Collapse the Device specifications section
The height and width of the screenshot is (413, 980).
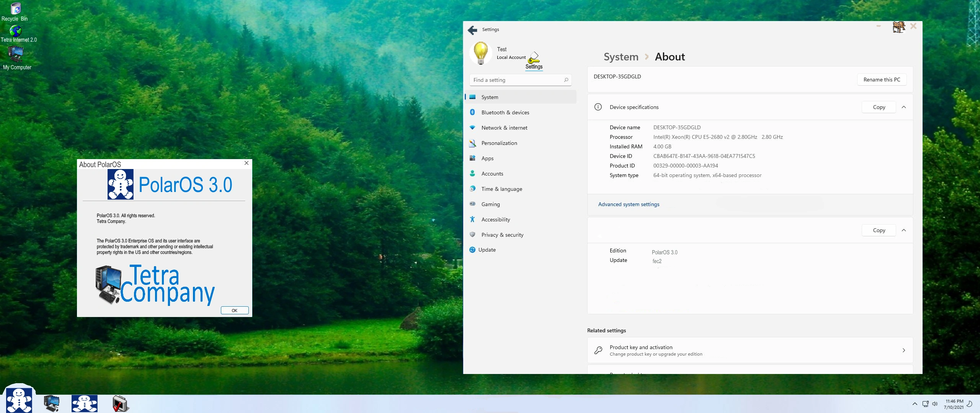(x=904, y=107)
